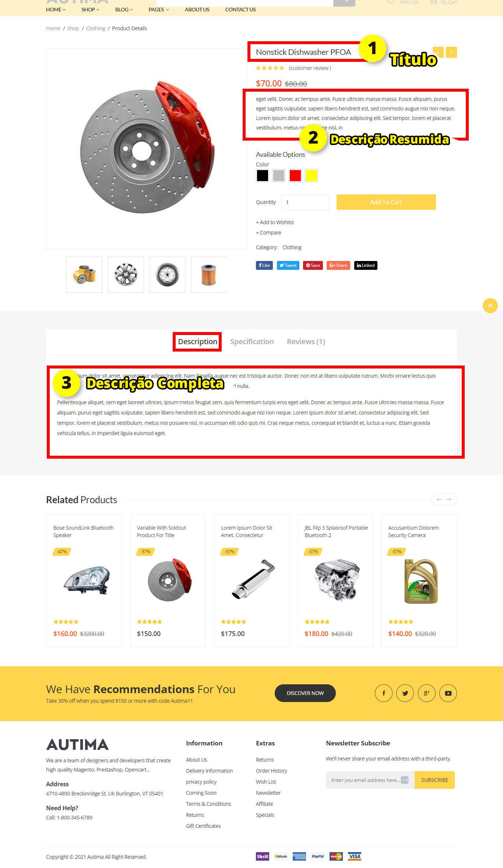Click next product arrow beside title

451,52
